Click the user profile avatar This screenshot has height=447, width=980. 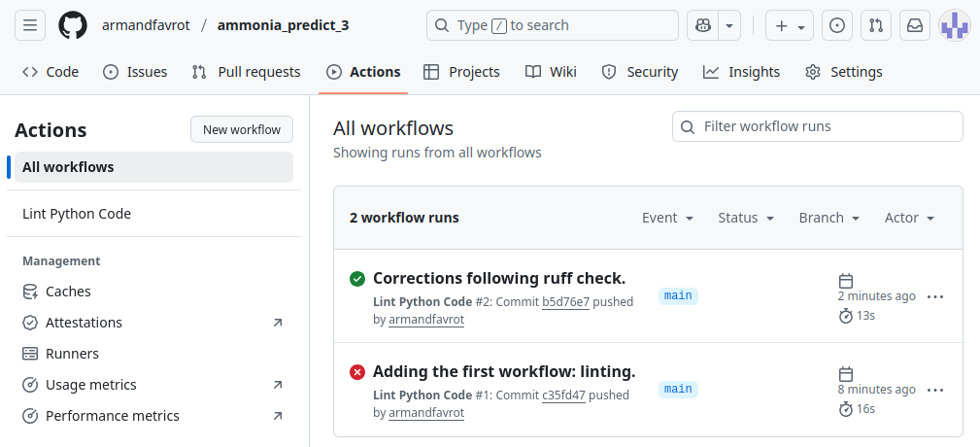(954, 25)
